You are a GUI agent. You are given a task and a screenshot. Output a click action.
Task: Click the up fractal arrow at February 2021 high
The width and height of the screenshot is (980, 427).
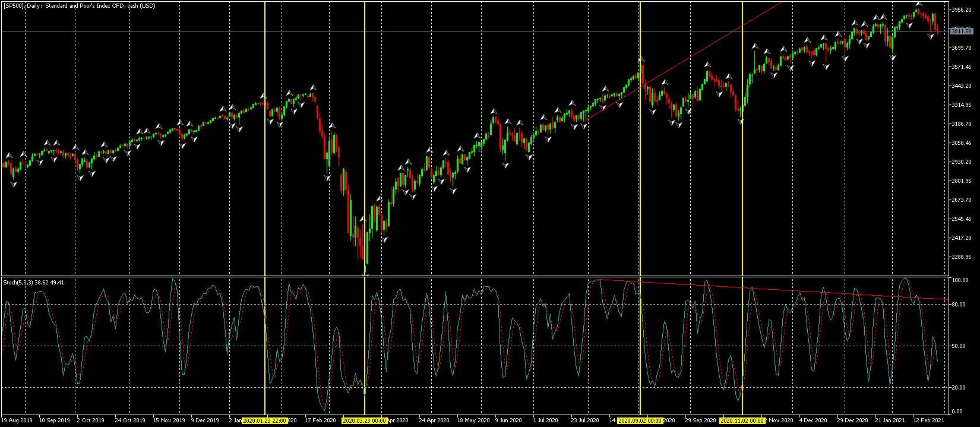click(x=918, y=5)
